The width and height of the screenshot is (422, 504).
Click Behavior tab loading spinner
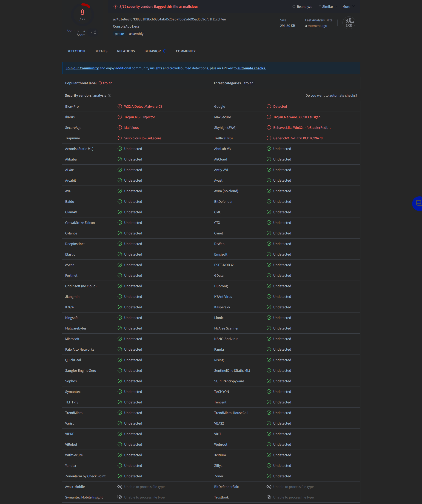coord(165,51)
